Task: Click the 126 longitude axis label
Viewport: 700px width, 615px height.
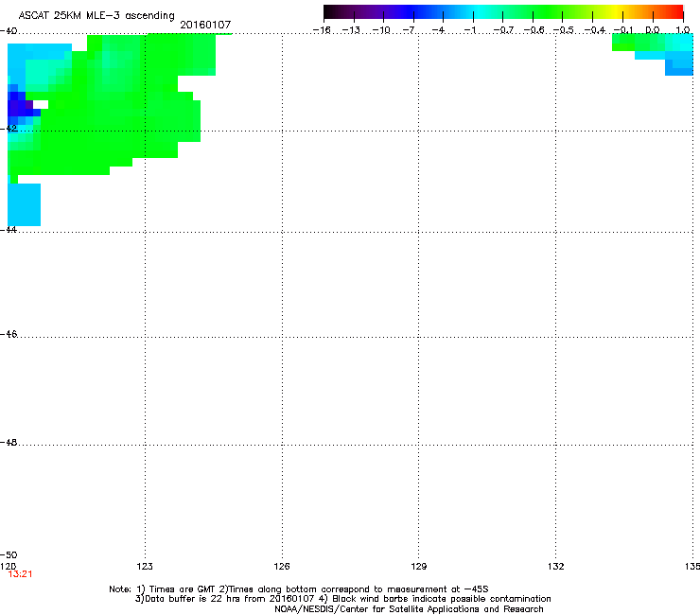Action: pyautogui.click(x=282, y=567)
